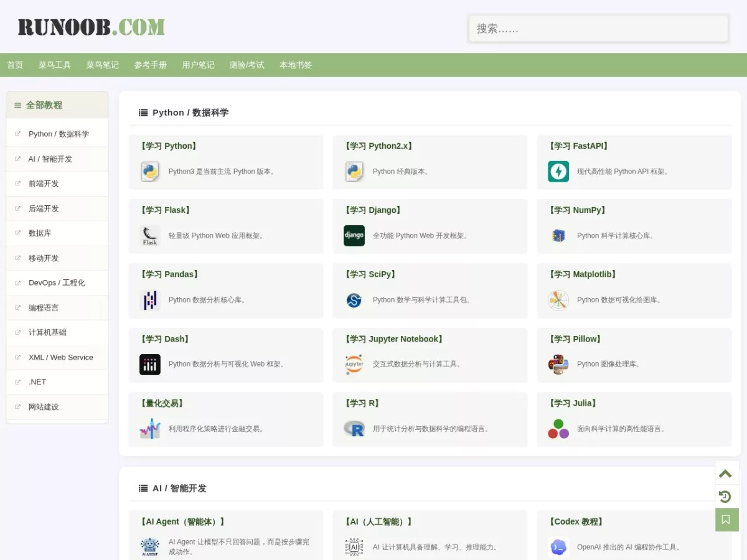Open the 【学习 Pandas】 title link
Image resolution: width=747 pixels, height=560 pixels.
click(x=170, y=274)
